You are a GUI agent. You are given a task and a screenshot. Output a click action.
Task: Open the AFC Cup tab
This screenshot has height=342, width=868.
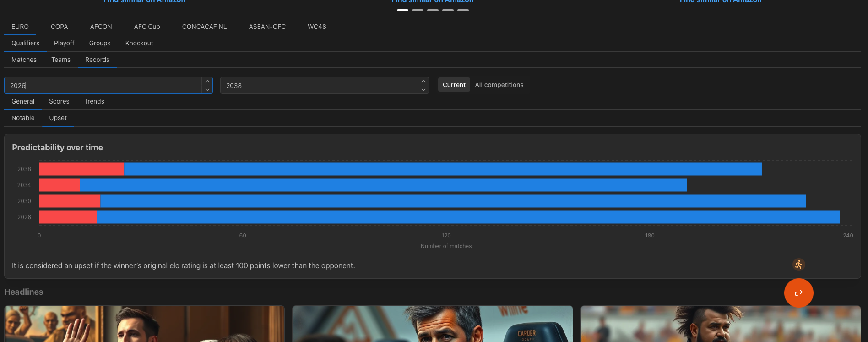[147, 27]
